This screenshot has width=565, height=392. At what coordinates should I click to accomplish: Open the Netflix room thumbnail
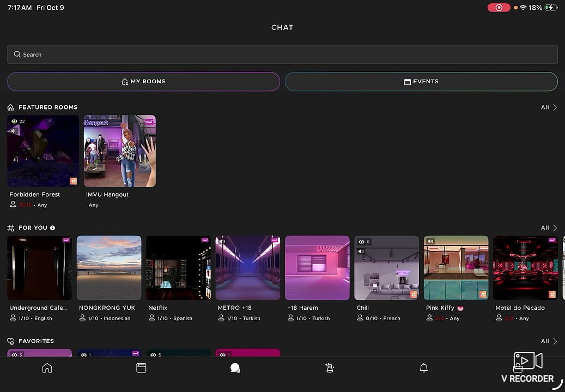[x=178, y=268]
